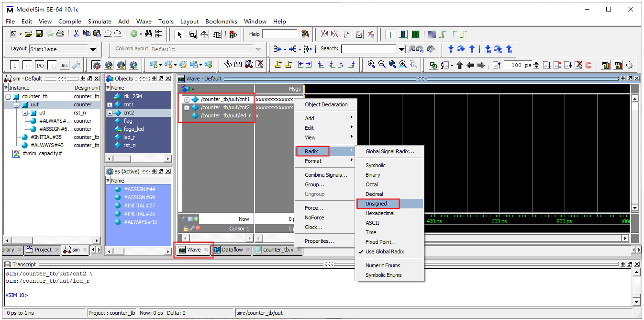Click the scissors Cut icon
This screenshot has width=644, height=320.
pos(76,34)
